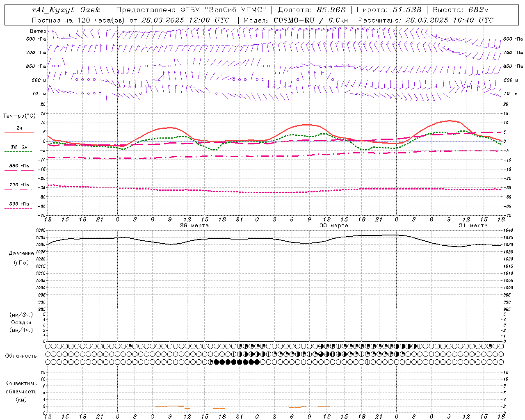This screenshot has height=420, width=525.
Task: Click the Ветер label of wind panel
Action: tap(38, 31)
